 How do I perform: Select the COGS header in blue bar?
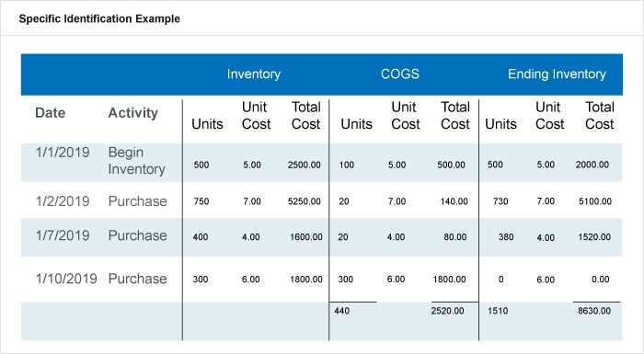(400, 74)
